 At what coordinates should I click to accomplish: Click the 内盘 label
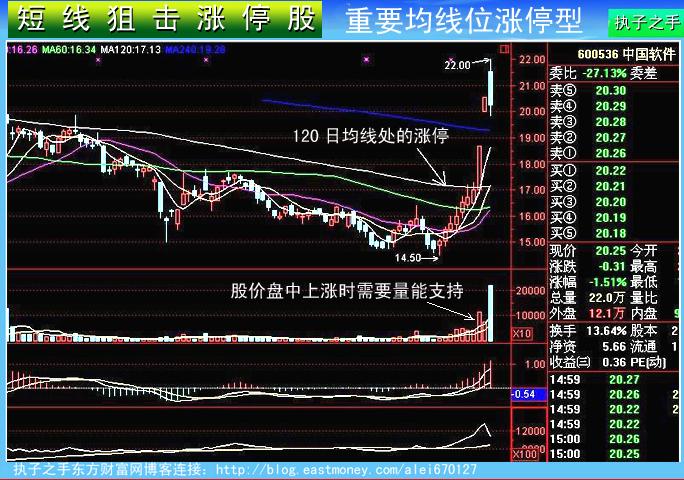coord(643,313)
